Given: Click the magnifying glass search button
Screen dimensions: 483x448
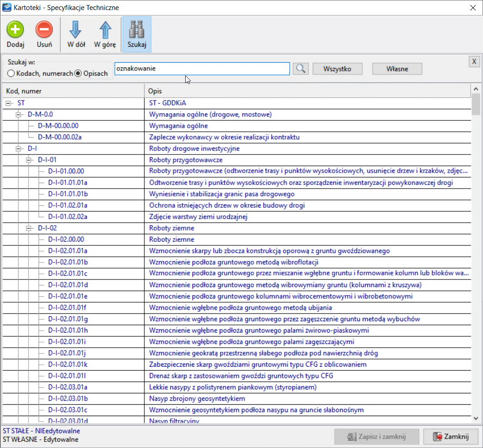Looking at the screenshot, I should click(x=301, y=69).
